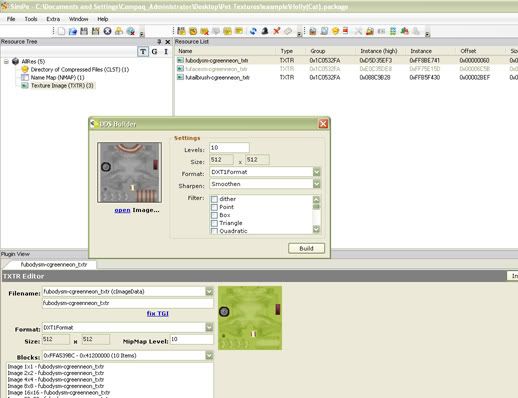Open the Tools menu

point(31,19)
